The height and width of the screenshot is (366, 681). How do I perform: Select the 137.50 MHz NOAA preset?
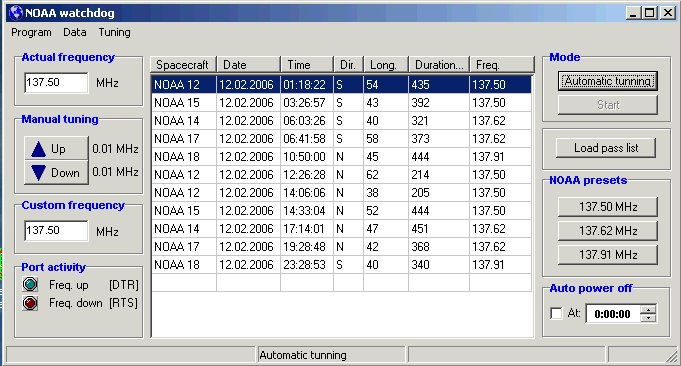coord(608,207)
